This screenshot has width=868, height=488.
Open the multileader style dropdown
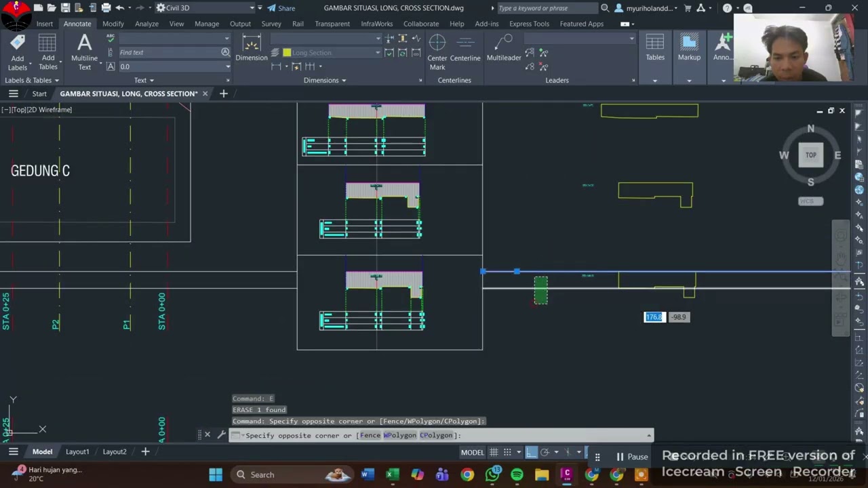631,39
